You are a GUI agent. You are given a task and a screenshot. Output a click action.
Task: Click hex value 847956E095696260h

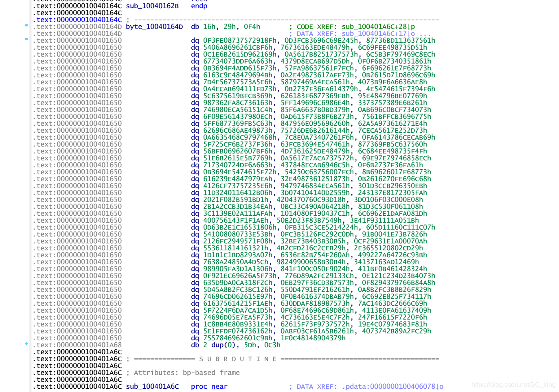315,123
